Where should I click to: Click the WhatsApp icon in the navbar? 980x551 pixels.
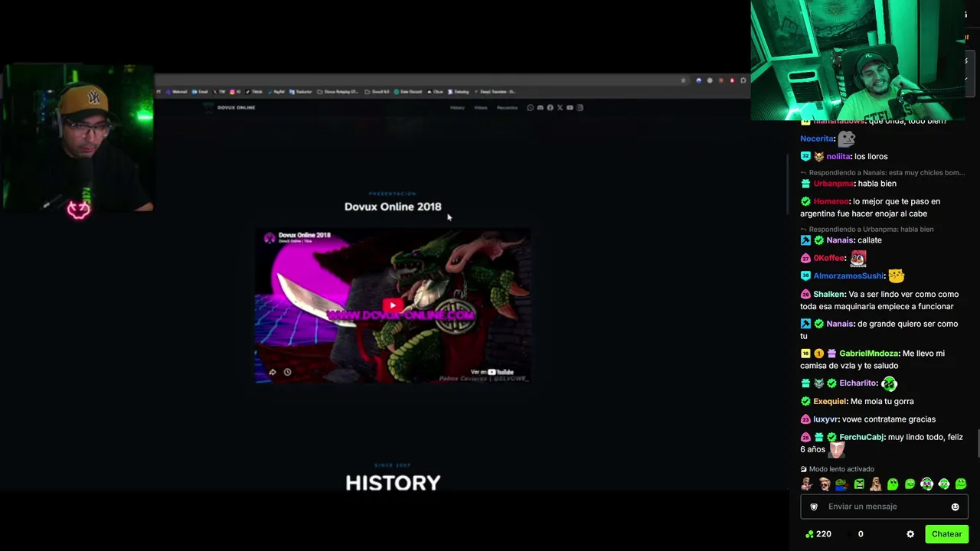[530, 108]
